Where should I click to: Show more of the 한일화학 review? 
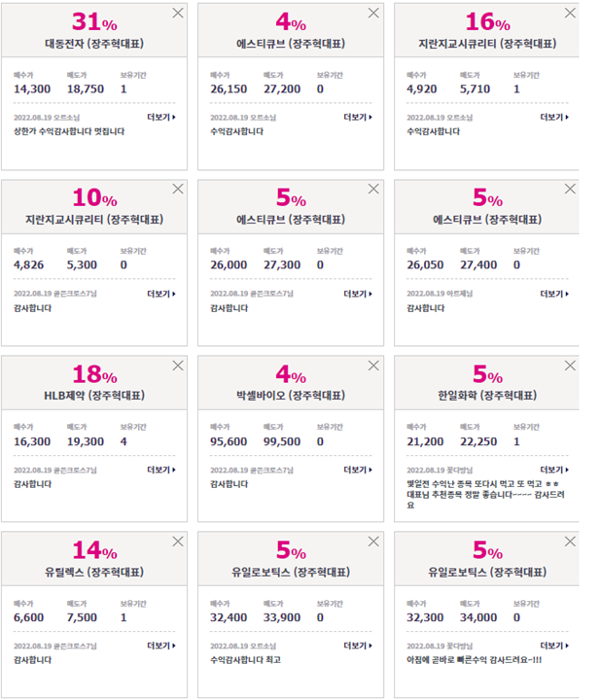[x=554, y=470]
